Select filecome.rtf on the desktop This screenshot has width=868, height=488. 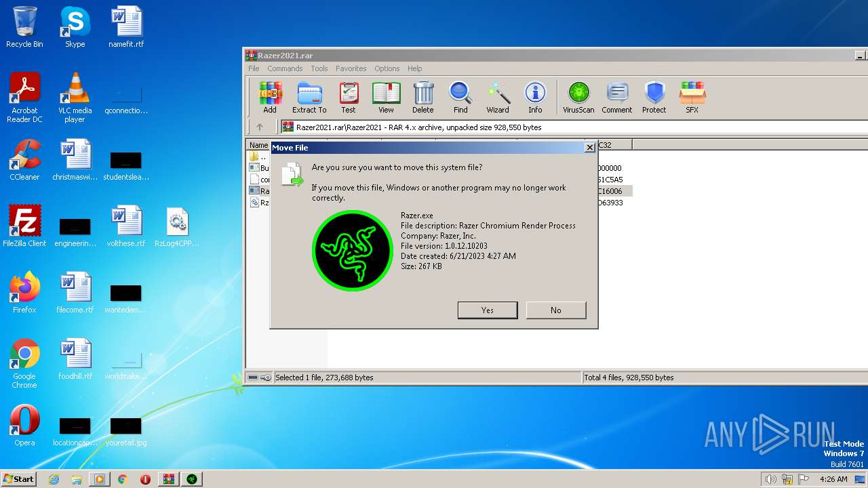click(x=75, y=293)
